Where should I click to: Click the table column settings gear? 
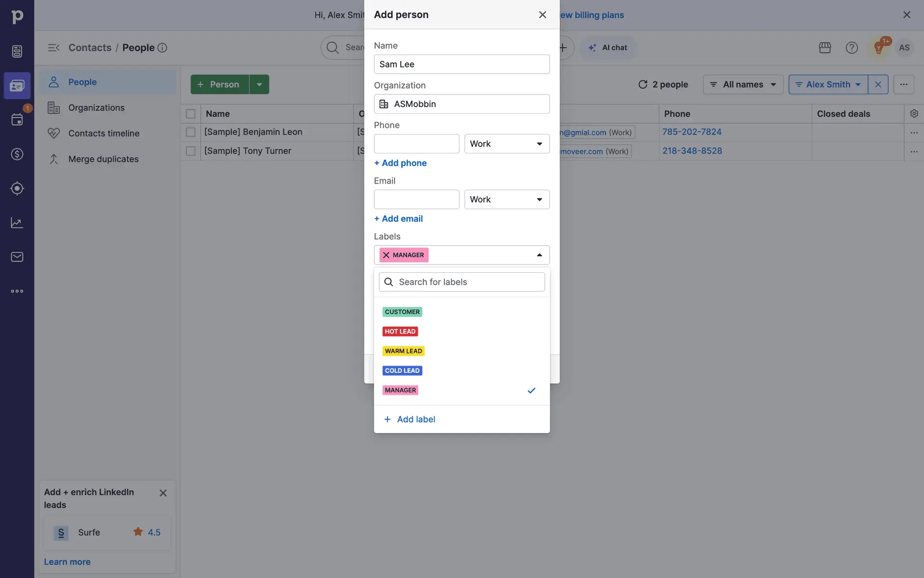(914, 114)
